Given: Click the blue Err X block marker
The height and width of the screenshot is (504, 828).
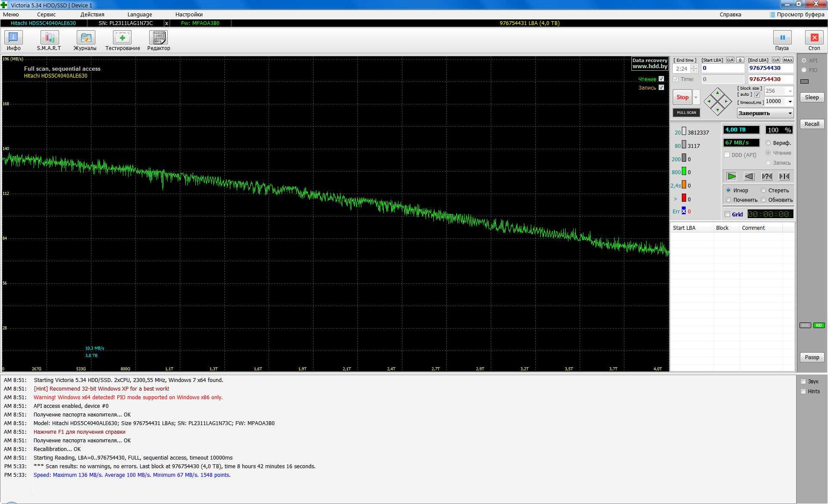Looking at the screenshot, I should click(x=684, y=211).
